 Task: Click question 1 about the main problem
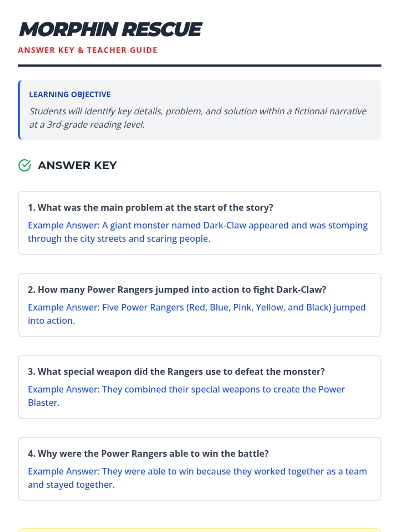pyautogui.click(x=151, y=207)
